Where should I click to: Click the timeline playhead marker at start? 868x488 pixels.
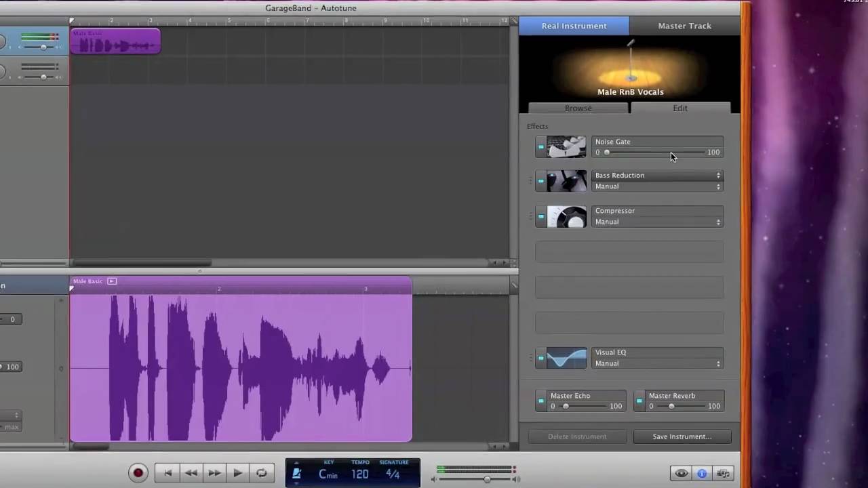point(71,21)
